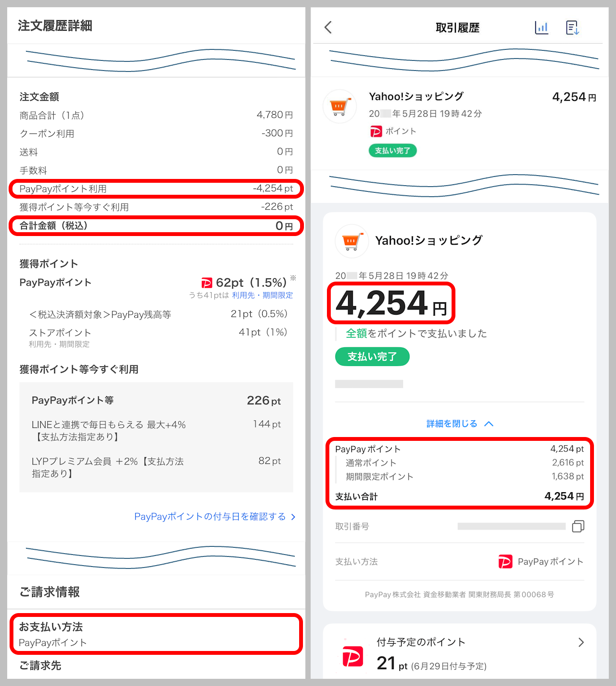Tap the 62pt (1.5%) value
The image size is (616, 686).
click(x=251, y=283)
